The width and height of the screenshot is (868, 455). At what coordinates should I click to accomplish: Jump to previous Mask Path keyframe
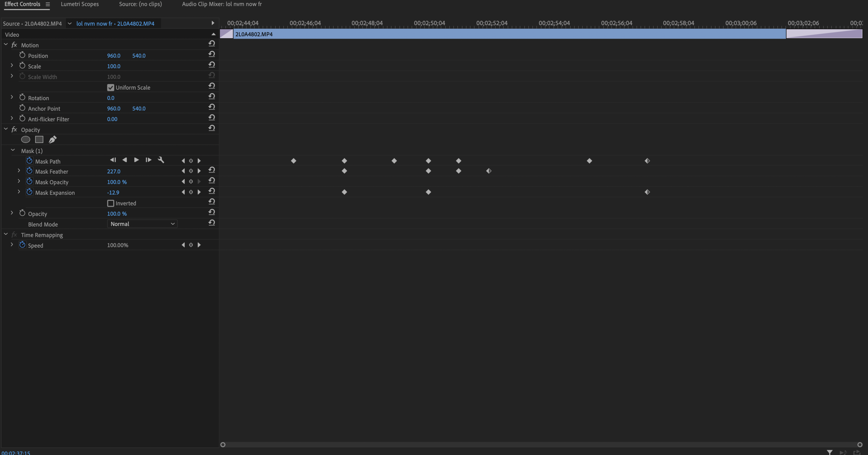(x=183, y=160)
